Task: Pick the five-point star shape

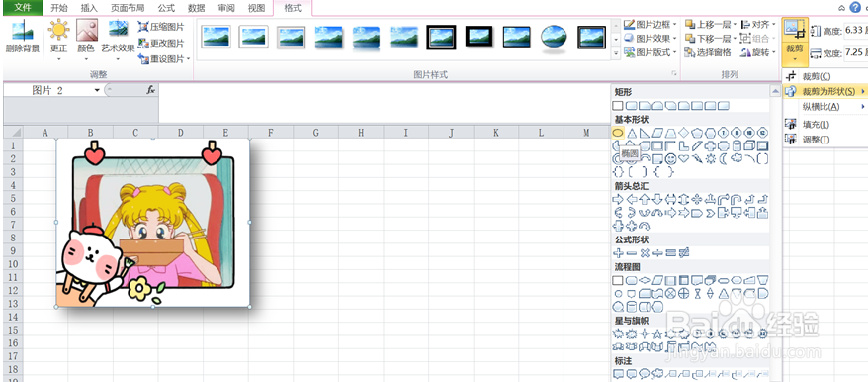Action: tap(657, 334)
